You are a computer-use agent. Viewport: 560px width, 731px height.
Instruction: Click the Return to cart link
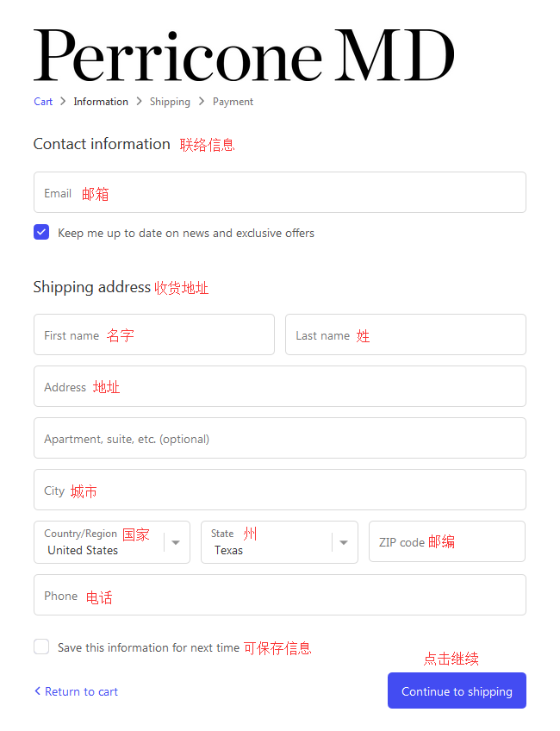pyautogui.click(x=77, y=691)
